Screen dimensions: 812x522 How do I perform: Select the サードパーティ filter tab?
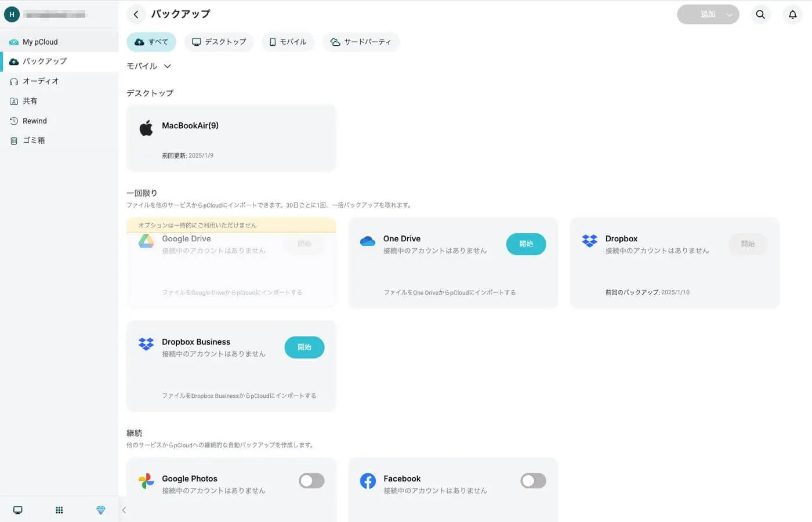361,41
